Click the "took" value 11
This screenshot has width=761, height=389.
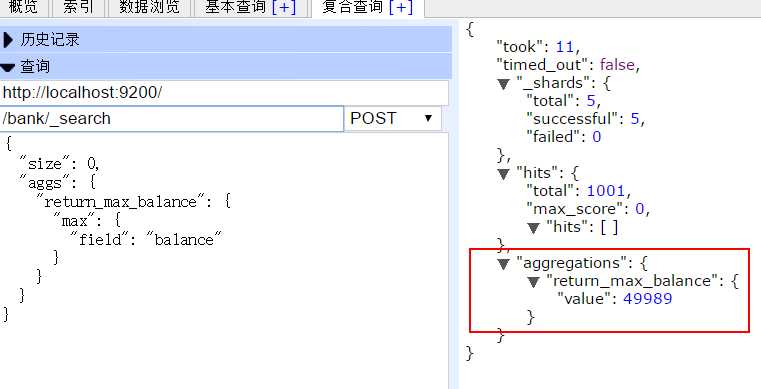point(565,47)
